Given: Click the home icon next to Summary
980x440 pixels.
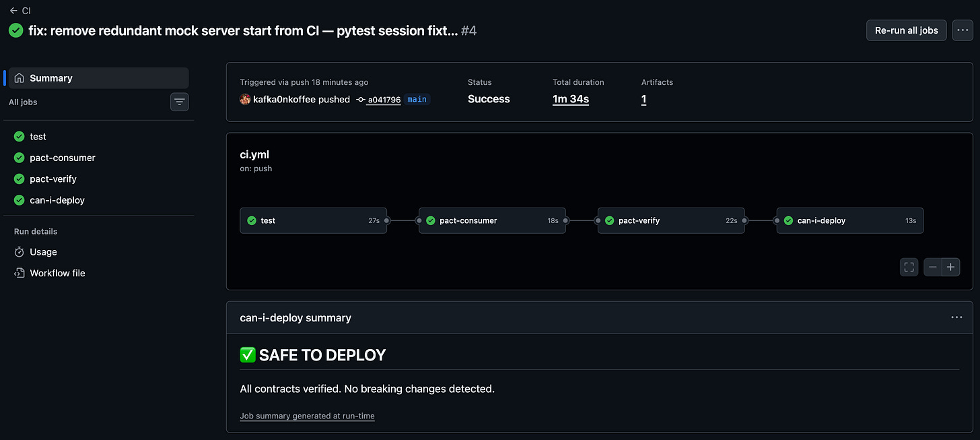Looking at the screenshot, I should pyautogui.click(x=20, y=78).
